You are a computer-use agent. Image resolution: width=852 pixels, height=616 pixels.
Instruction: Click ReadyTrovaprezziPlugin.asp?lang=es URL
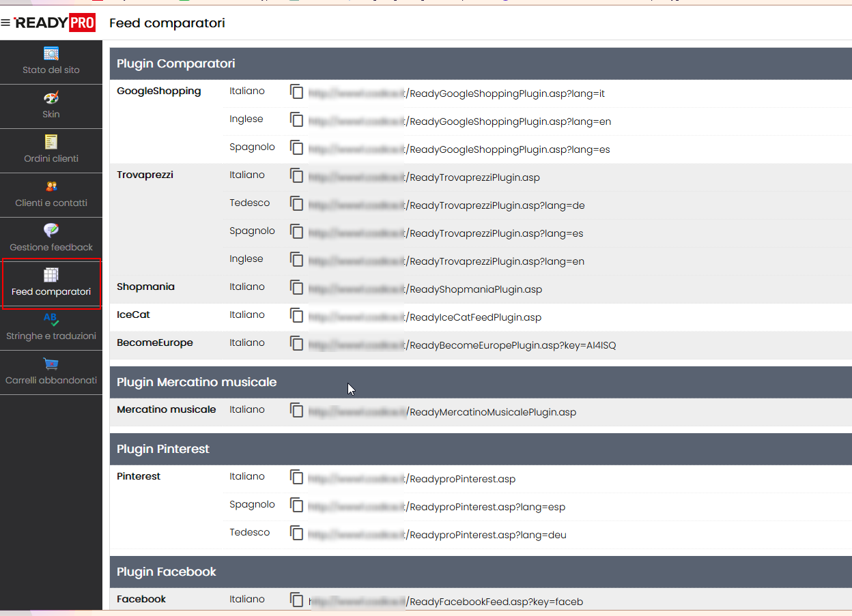coord(446,234)
